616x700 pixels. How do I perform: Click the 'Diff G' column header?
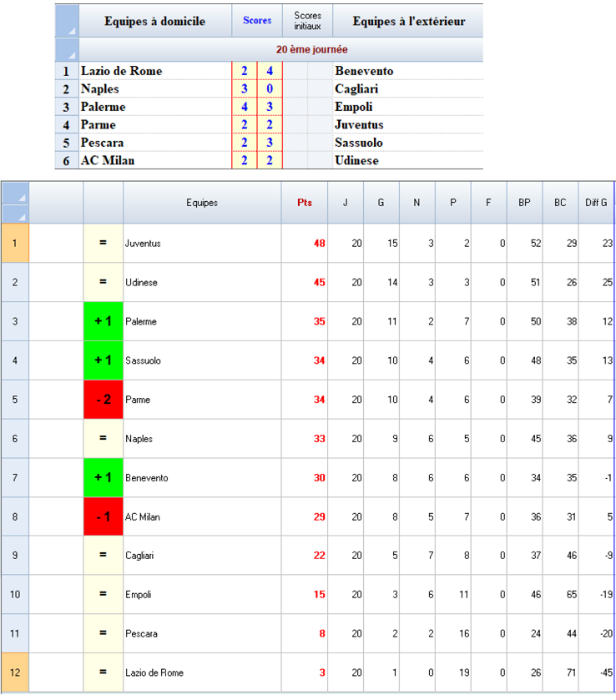596,202
